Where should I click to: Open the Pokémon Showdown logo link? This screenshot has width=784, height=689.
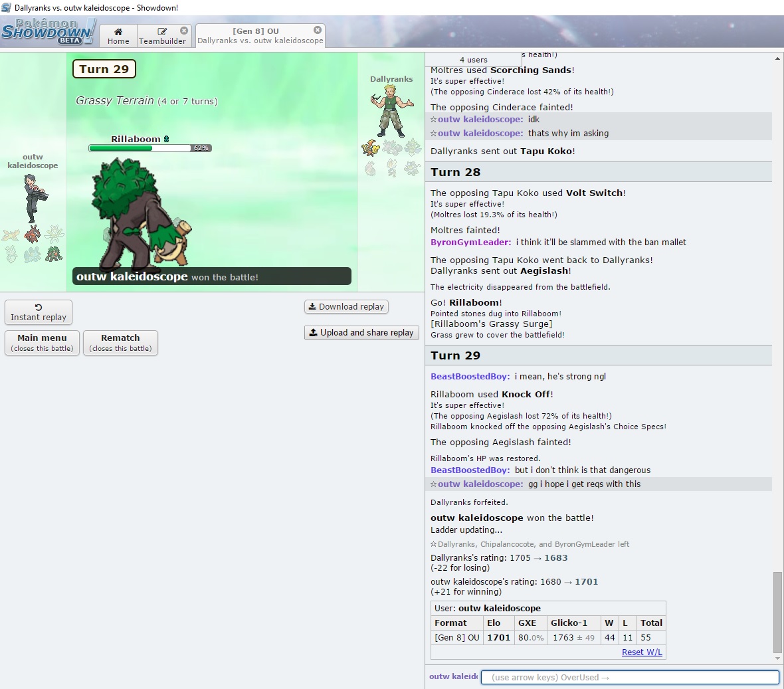pyautogui.click(x=48, y=31)
